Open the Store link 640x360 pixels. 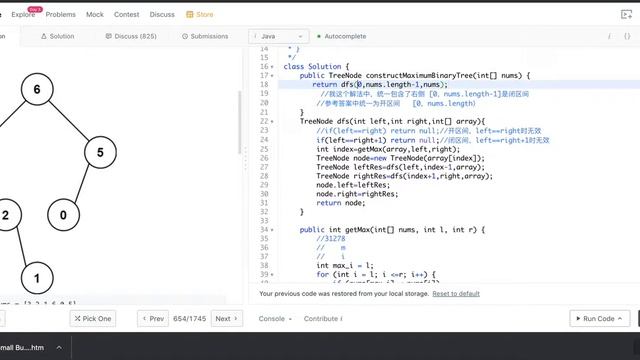[200, 14]
